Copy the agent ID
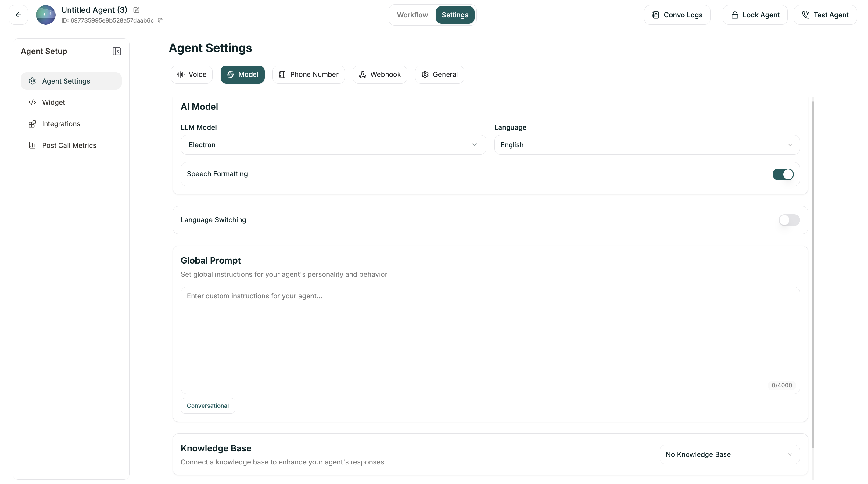Viewport: 868px width, 484px height. point(160,20)
